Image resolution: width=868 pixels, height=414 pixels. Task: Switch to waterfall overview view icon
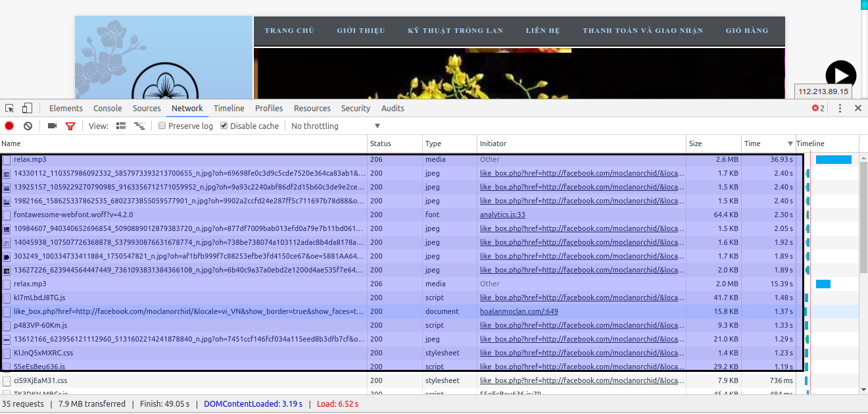pyautogui.click(x=139, y=126)
